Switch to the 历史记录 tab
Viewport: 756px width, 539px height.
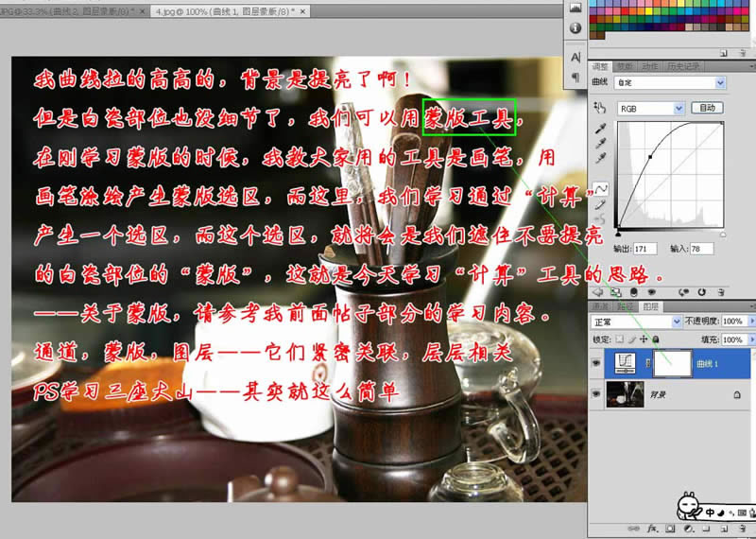click(x=683, y=66)
